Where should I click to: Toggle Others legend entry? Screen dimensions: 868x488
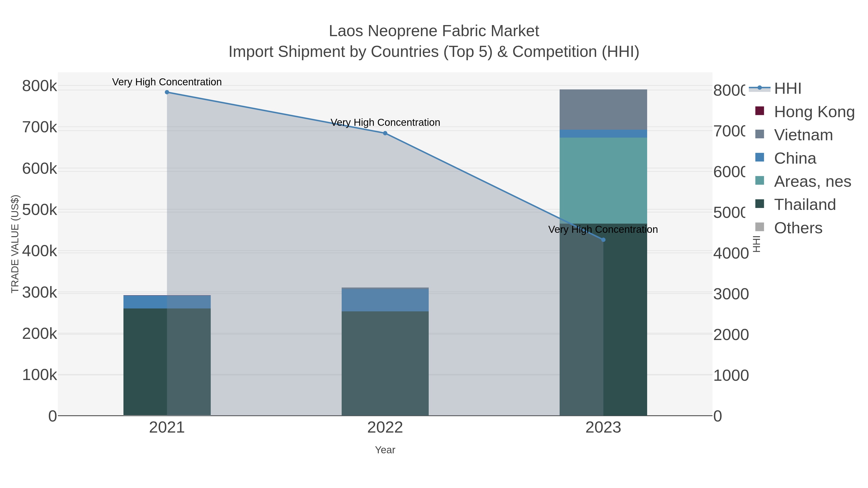click(788, 228)
